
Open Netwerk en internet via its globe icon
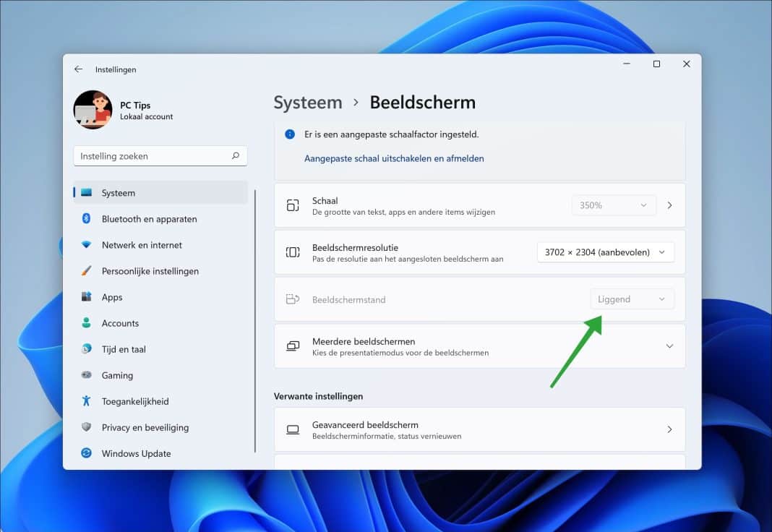point(87,245)
